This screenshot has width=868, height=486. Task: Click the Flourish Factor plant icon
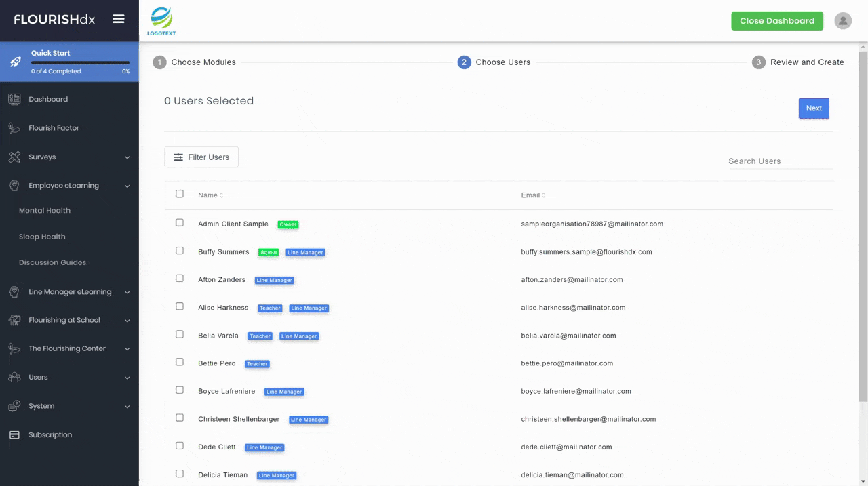click(x=14, y=128)
